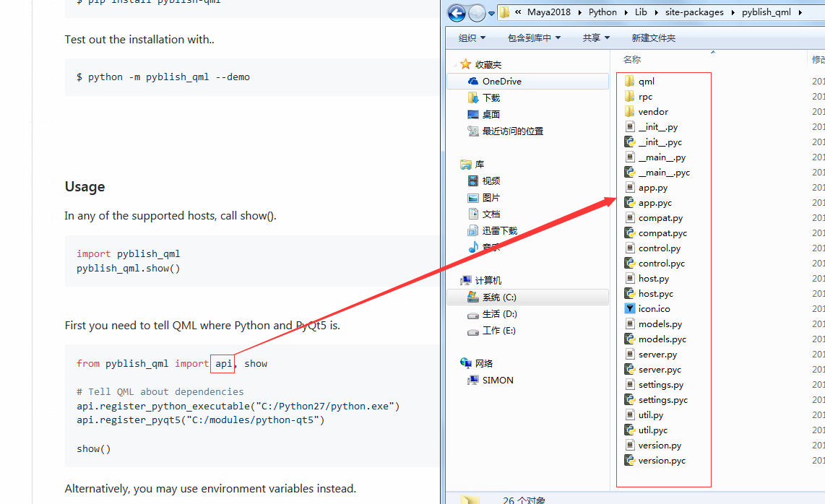Open the 包含到库中 menu
This screenshot has height=504, width=825.
pyautogui.click(x=534, y=38)
